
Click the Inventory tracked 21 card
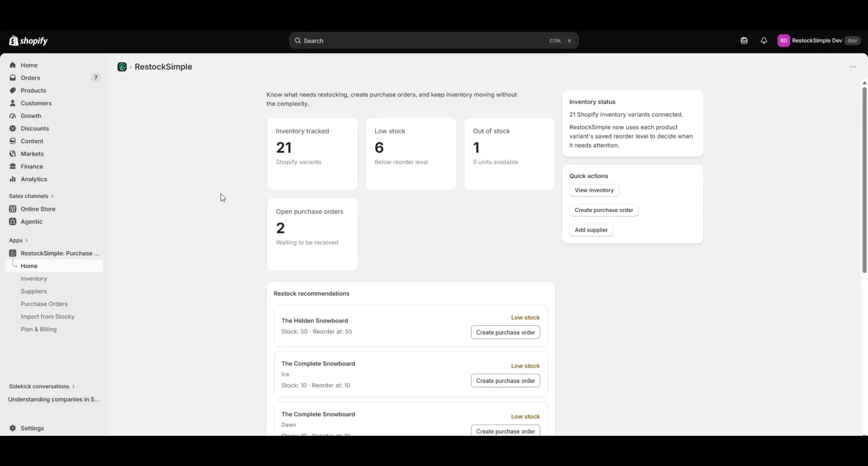point(312,154)
